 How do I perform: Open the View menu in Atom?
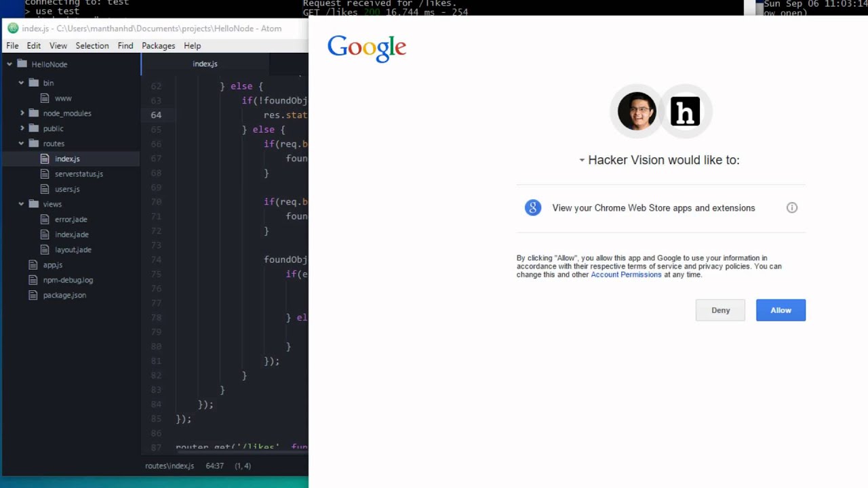tap(58, 45)
